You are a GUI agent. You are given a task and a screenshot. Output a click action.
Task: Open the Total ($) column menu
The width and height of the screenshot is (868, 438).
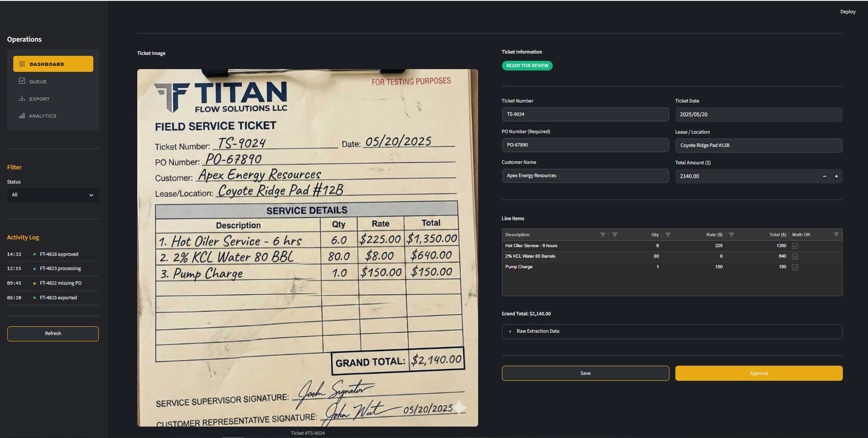731,235
